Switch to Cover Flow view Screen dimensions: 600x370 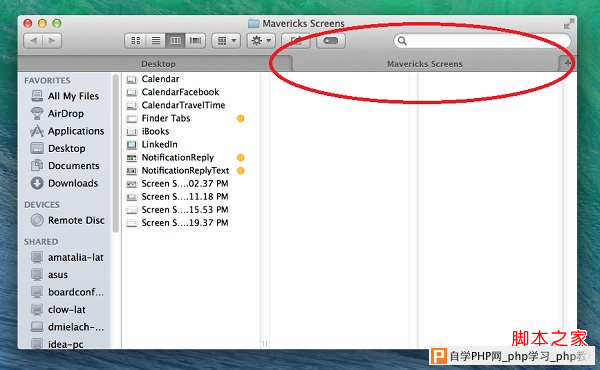[x=195, y=41]
